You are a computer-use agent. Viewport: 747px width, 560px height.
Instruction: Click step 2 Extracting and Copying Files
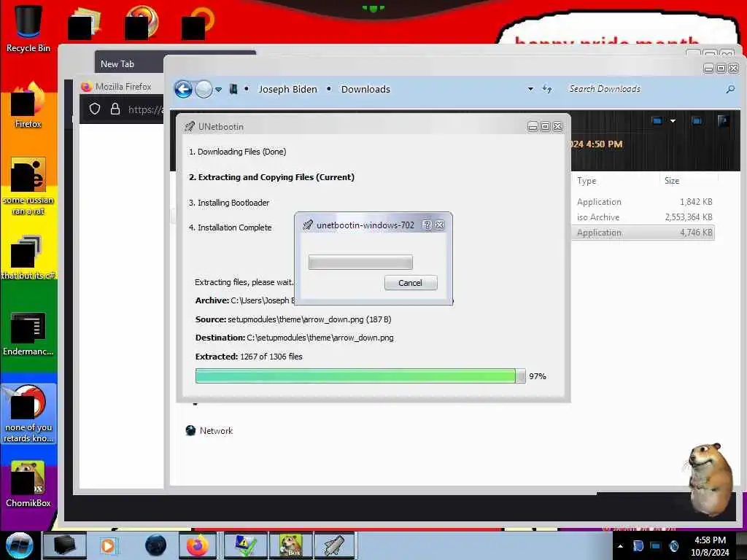pyautogui.click(x=271, y=177)
